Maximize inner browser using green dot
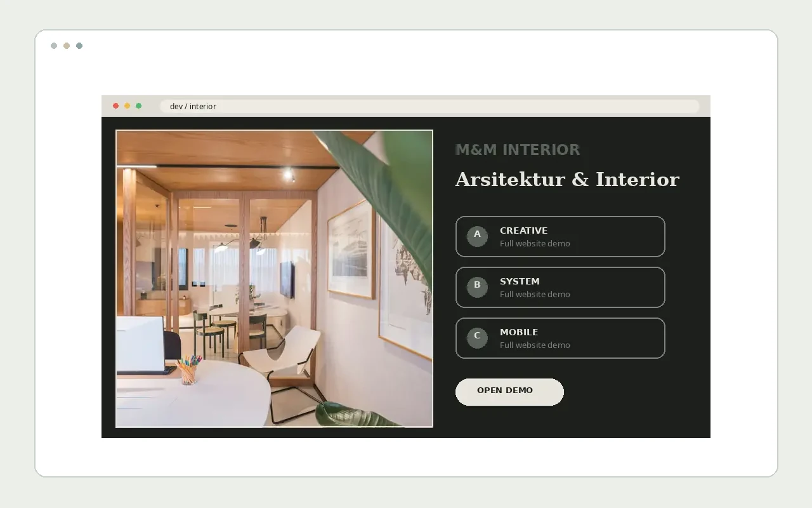The height and width of the screenshot is (508, 812). click(138, 106)
